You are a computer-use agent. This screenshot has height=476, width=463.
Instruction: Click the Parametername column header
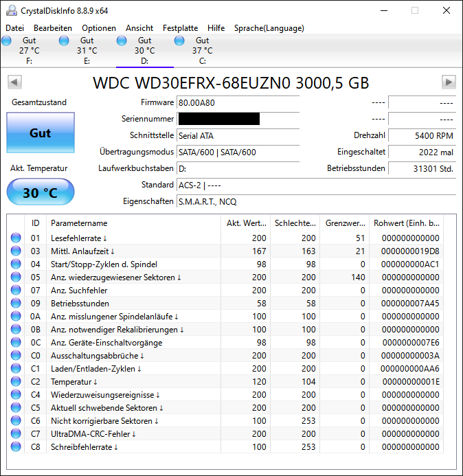pyautogui.click(x=133, y=223)
